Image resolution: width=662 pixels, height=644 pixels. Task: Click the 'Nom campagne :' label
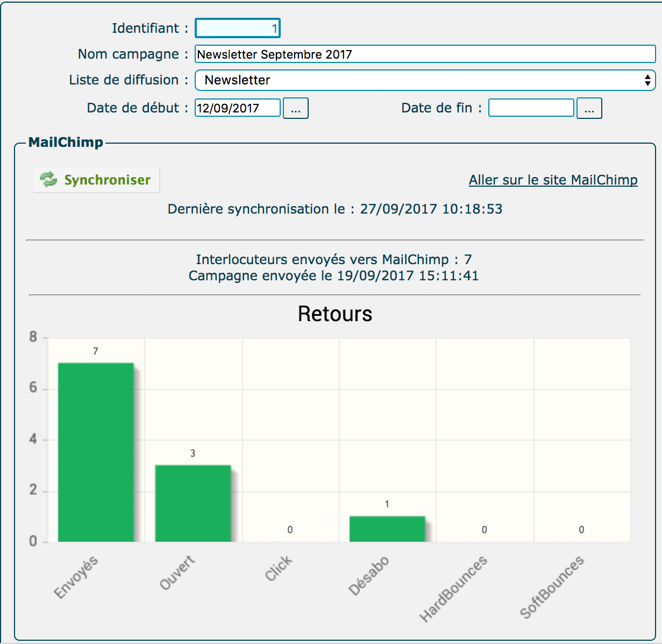pos(133,54)
